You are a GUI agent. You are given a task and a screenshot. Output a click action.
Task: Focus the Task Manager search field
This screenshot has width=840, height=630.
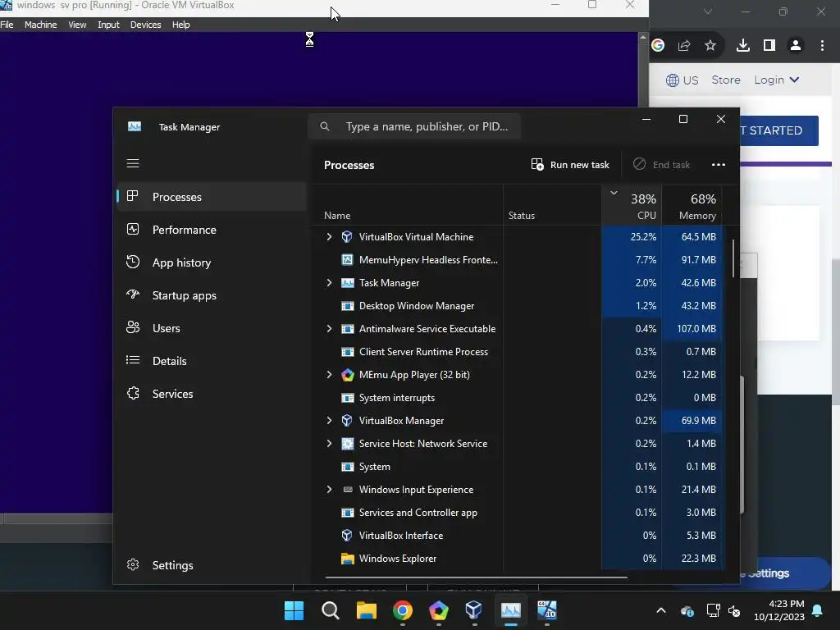click(414, 126)
